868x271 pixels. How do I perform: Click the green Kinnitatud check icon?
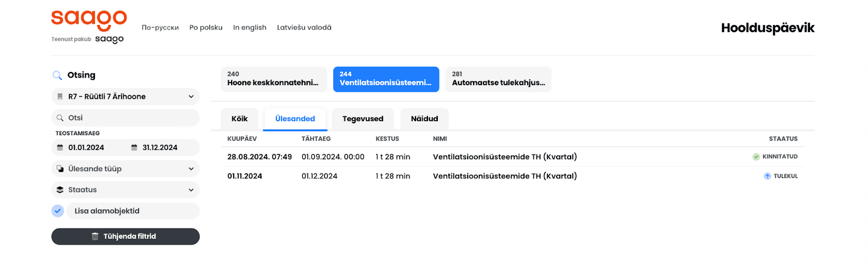point(756,157)
